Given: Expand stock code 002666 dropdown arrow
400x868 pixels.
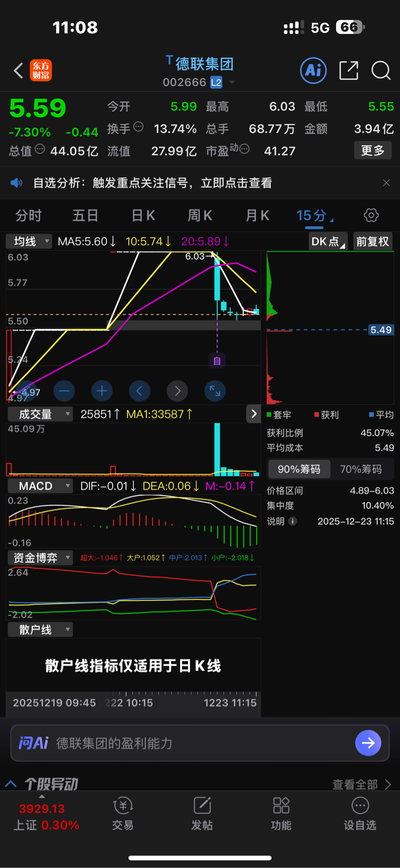Looking at the screenshot, I should tap(232, 82).
